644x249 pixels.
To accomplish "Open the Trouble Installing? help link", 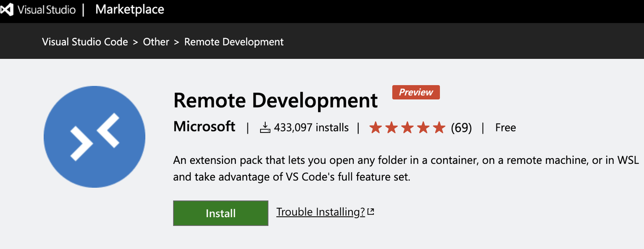I will 320,212.
